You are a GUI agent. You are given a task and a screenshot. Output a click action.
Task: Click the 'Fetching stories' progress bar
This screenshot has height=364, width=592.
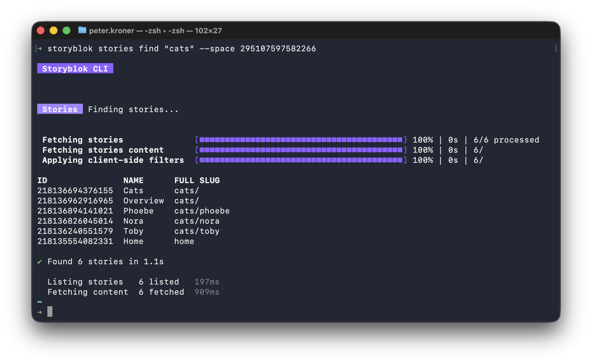[301, 140]
